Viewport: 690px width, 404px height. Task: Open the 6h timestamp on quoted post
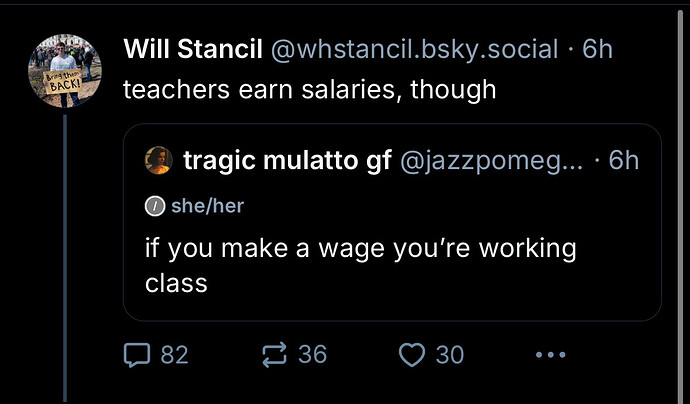(x=624, y=160)
